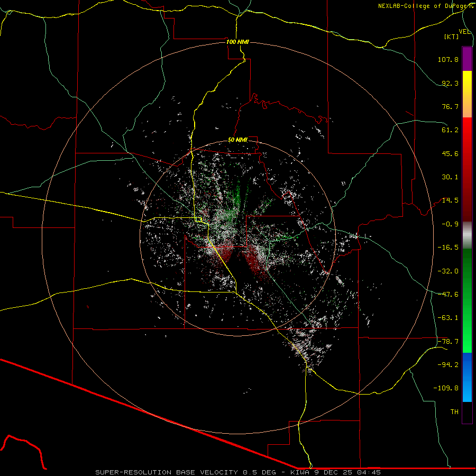Click the blue segment of the color bar
The image size is (476, 476).
[467, 377]
